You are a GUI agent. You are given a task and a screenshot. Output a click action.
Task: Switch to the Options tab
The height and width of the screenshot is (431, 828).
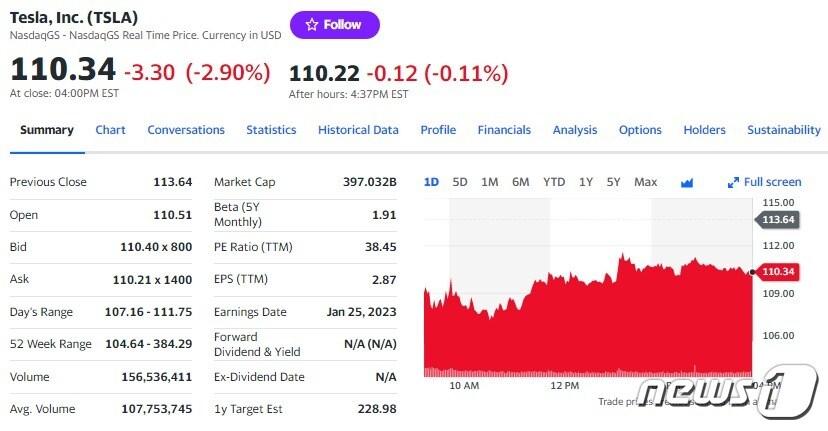point(640,130)
